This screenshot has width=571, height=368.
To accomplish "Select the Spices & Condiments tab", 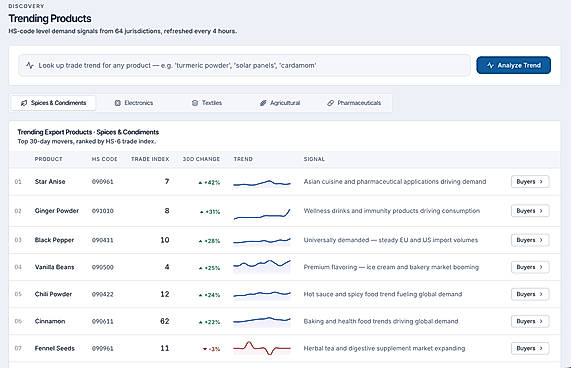I will [x=53, y=103].
